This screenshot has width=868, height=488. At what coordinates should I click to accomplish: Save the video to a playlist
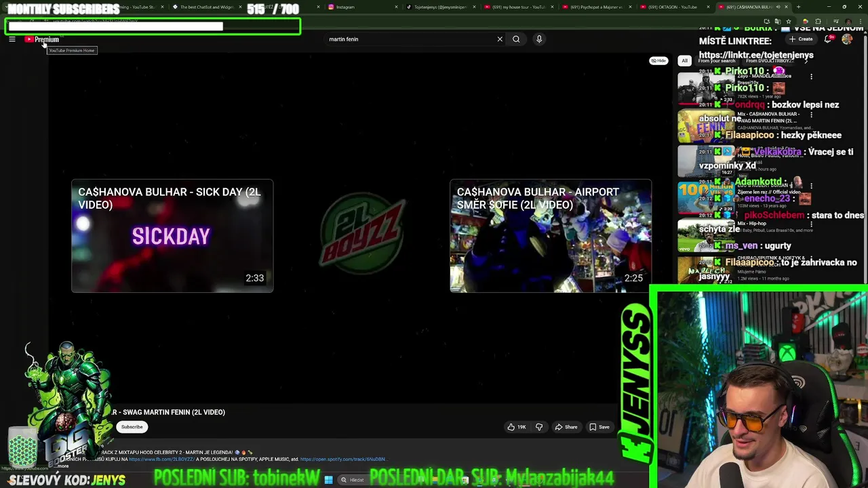[599, 427]
